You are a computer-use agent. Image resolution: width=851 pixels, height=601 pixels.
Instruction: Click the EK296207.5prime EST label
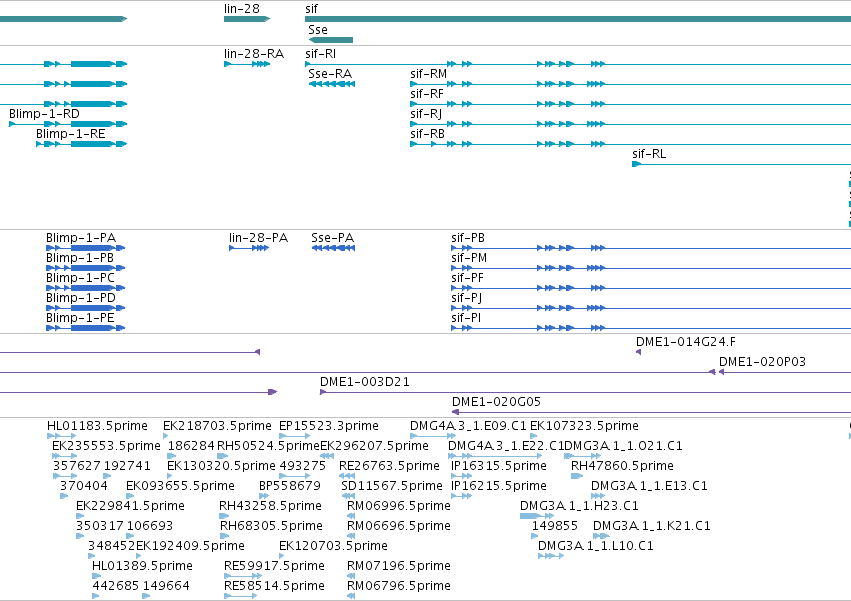374,446
